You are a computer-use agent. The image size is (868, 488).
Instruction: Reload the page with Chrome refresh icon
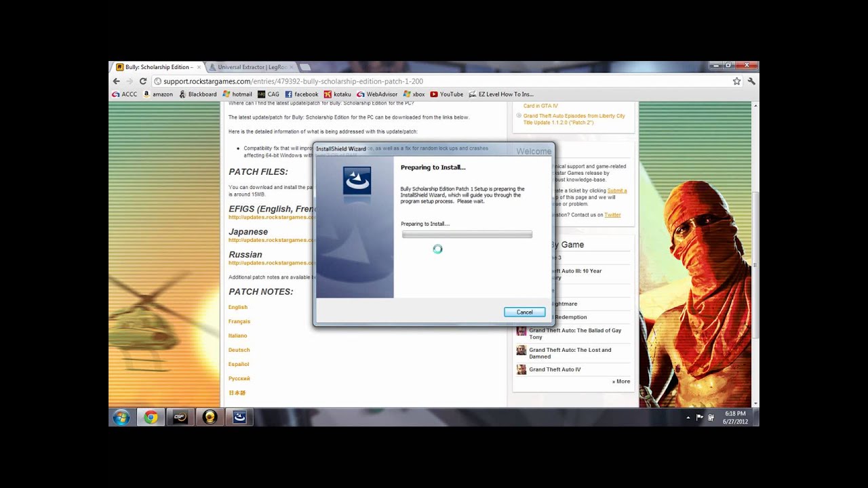[x=143, y=81]
